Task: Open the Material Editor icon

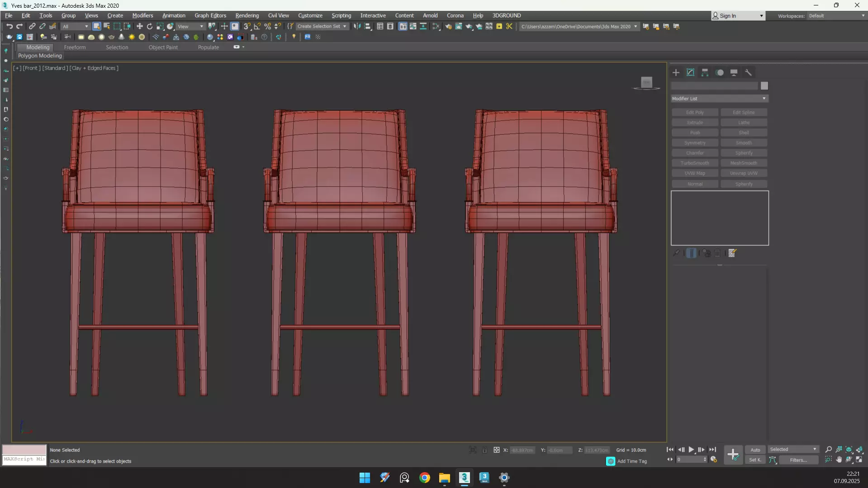Action: (436, 26)
